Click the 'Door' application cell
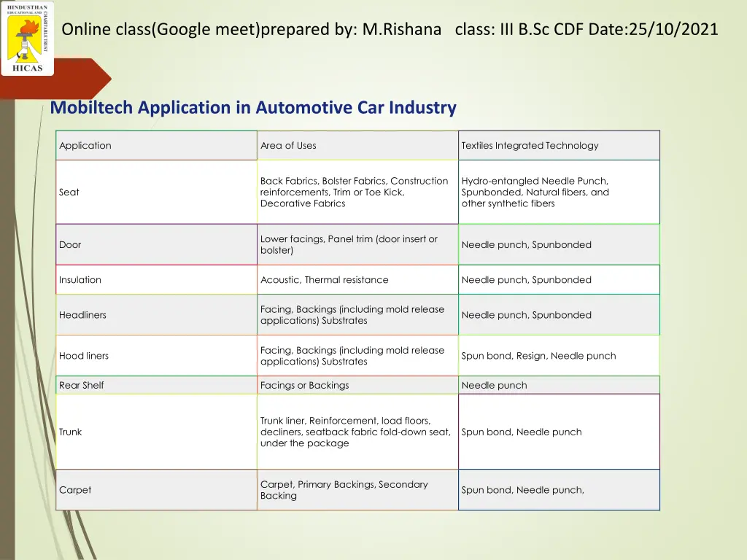747x560 pixels. pos(156,244)
